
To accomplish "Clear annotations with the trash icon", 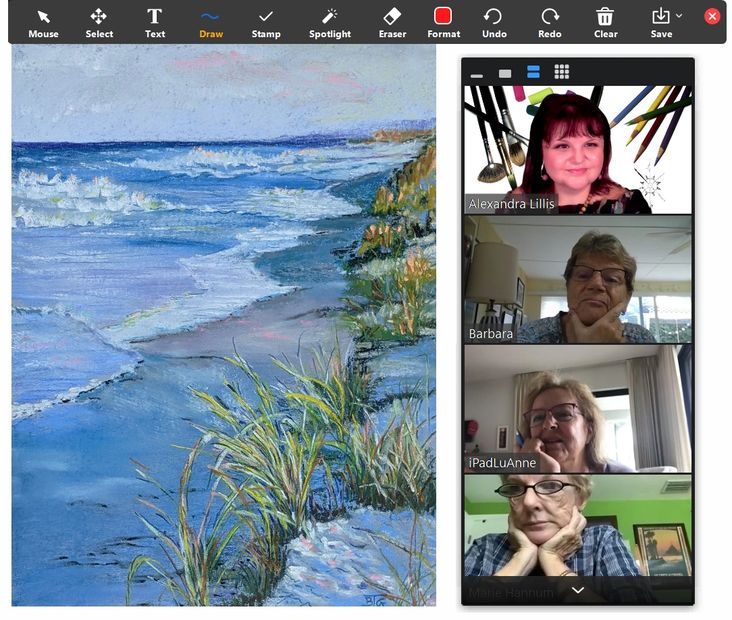I will (x=605, y=22).
